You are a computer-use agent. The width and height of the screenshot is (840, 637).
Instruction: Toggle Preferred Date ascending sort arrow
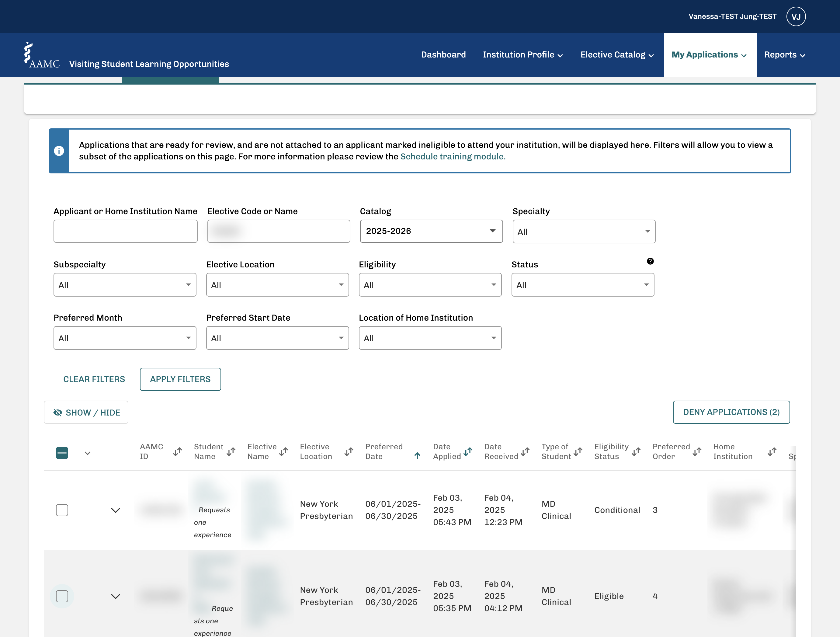(417, 455)
